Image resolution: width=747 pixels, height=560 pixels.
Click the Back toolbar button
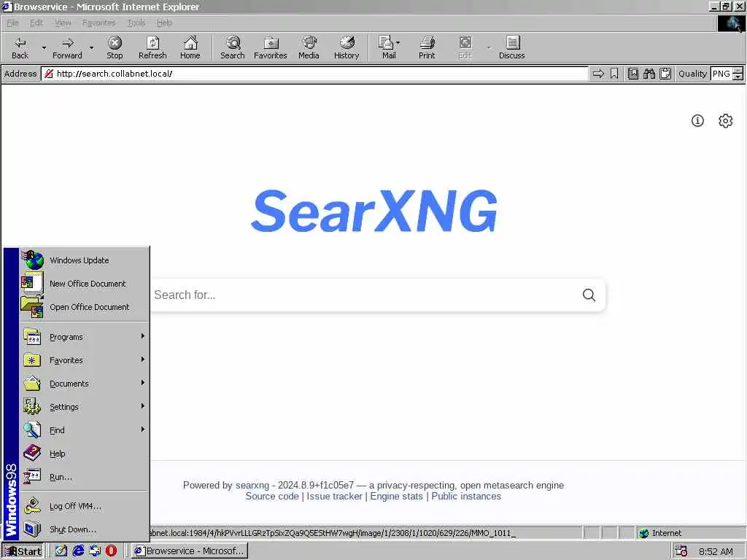[x=20, y=47]
